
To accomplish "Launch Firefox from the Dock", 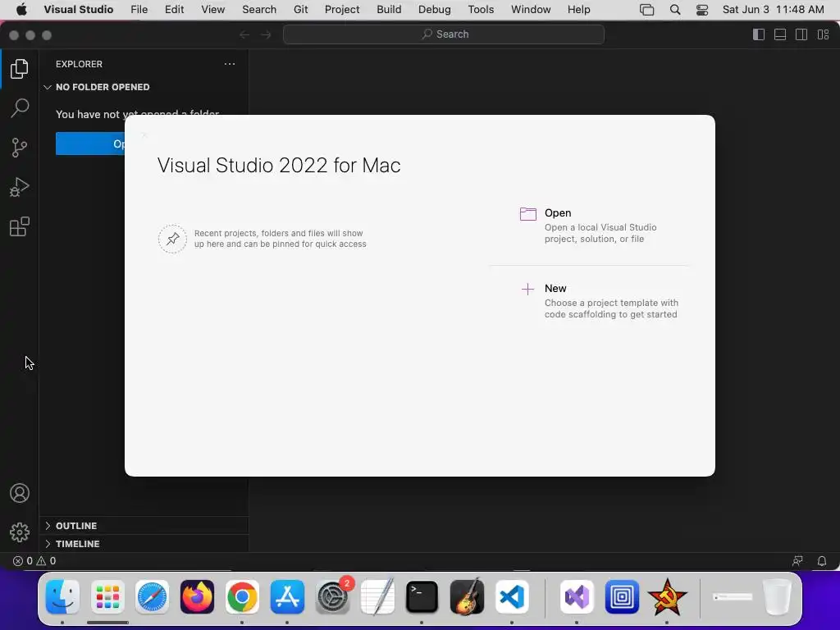I will [197, 597].
